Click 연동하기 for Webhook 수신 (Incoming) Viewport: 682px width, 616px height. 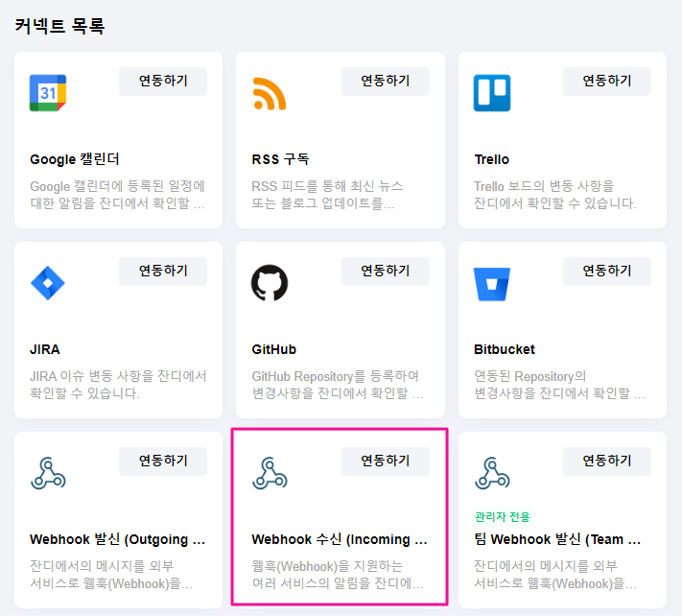[386, 462]
